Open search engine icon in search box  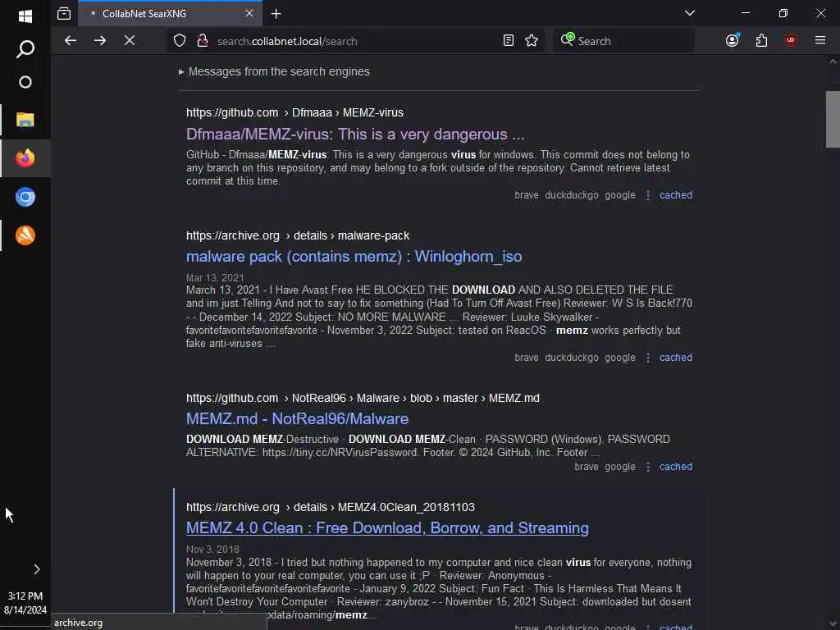click(x=568, y=39)
